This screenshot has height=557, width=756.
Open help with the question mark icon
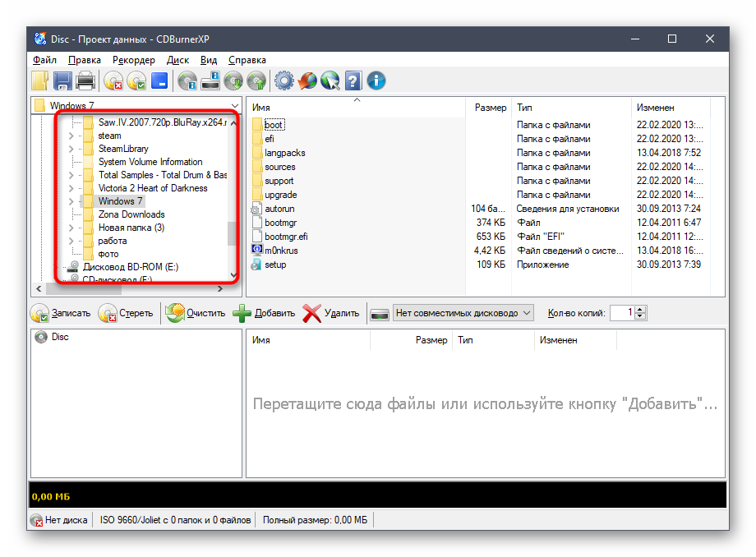[x=353, y=81]
